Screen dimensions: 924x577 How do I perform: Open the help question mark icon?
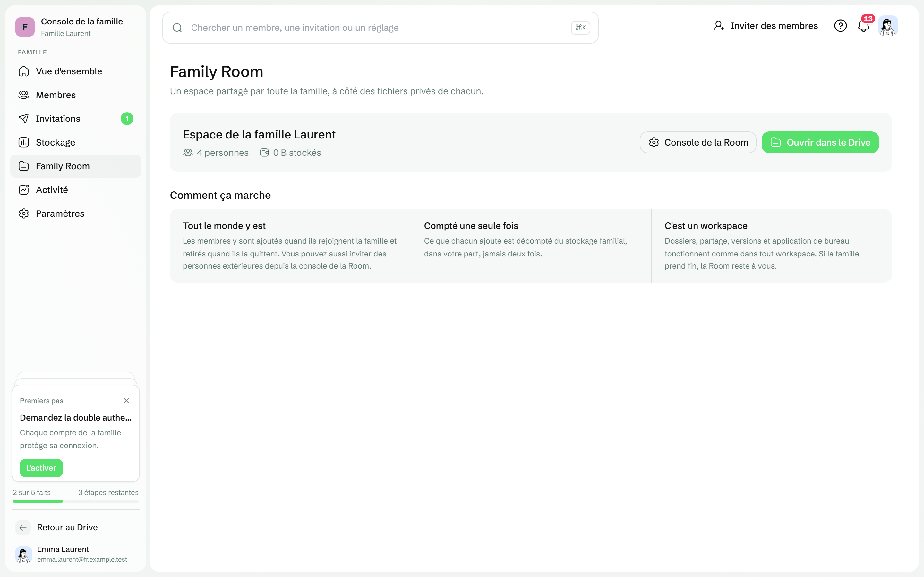point(840,26)
